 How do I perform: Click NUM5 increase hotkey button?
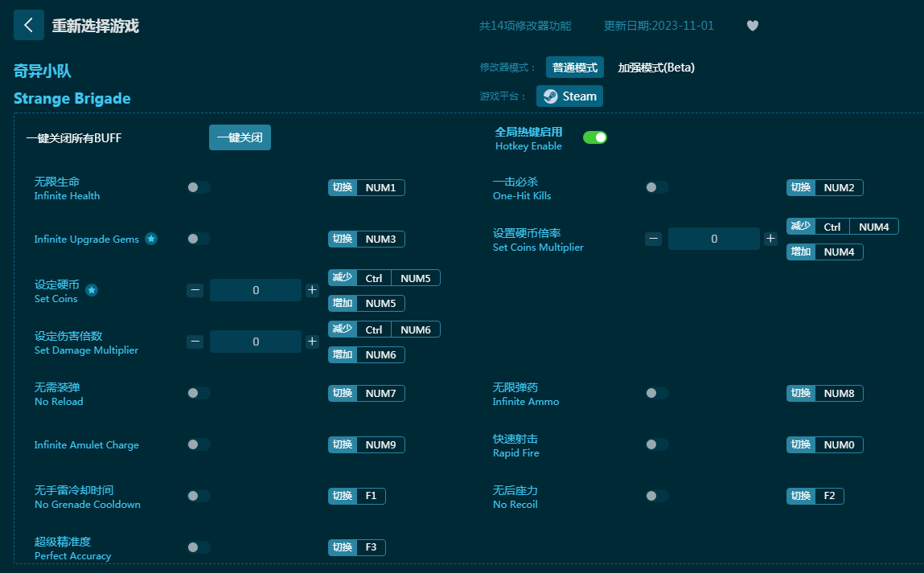coord(367,303)
